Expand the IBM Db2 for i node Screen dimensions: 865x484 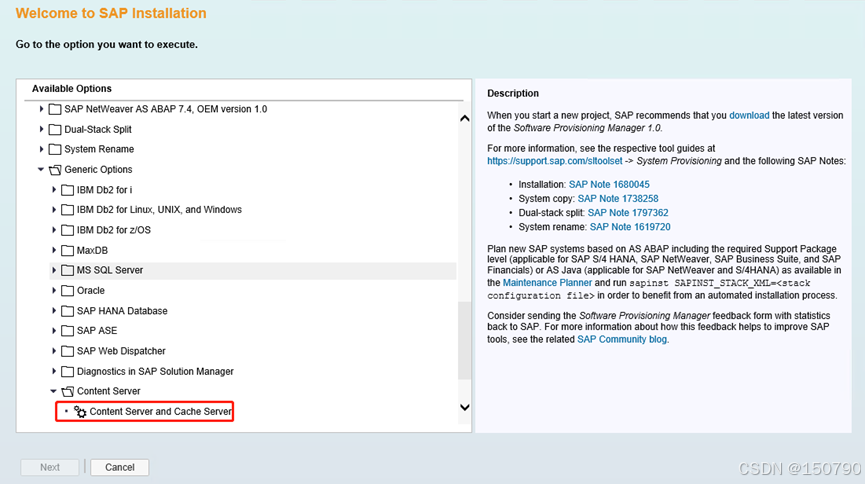point(54,189)
